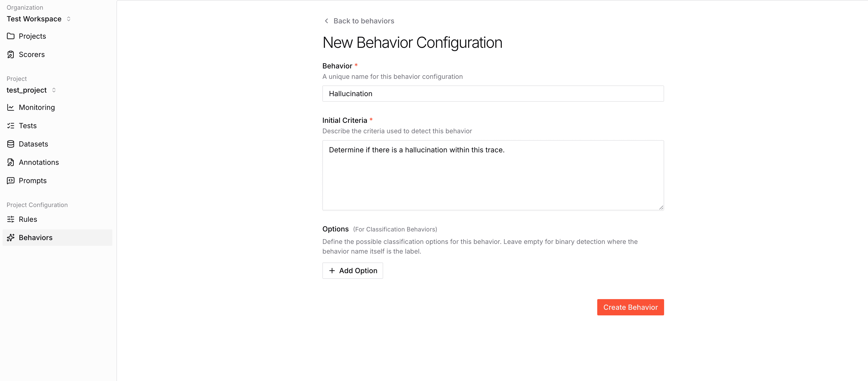Open Prompts via the chat bubble icon

[10, 180]
